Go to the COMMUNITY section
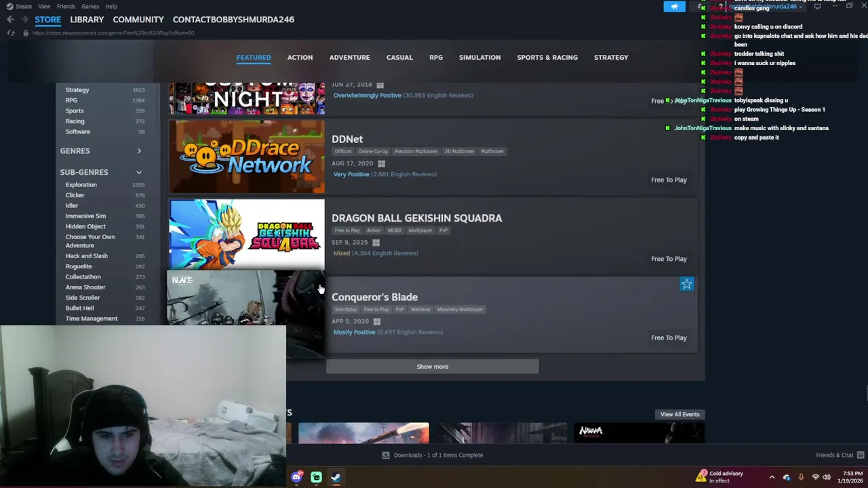 click(x=138, y=20)
